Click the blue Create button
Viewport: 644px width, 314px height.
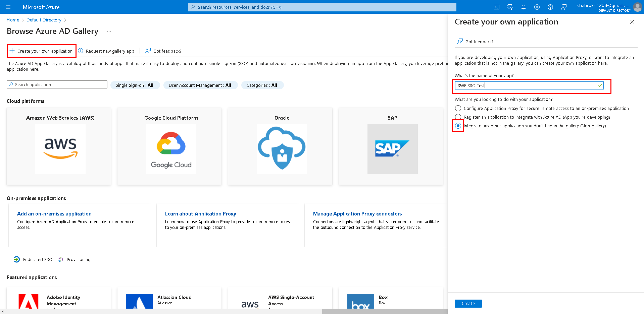468,303
